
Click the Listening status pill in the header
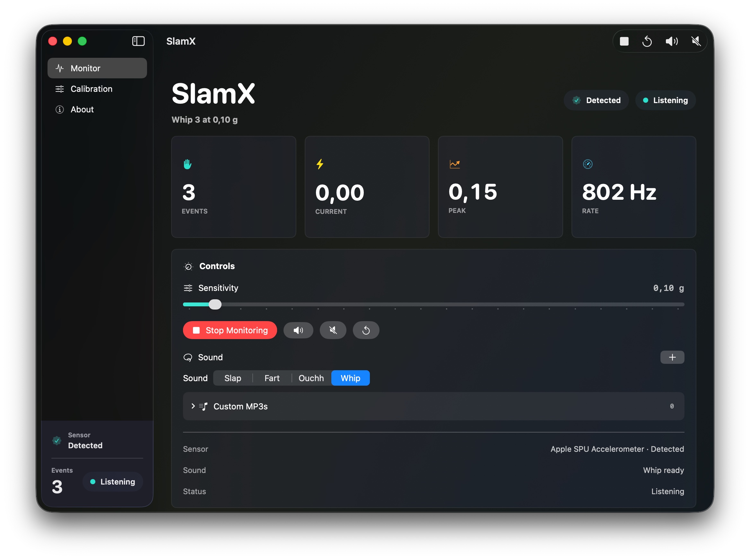click(665, 100)
